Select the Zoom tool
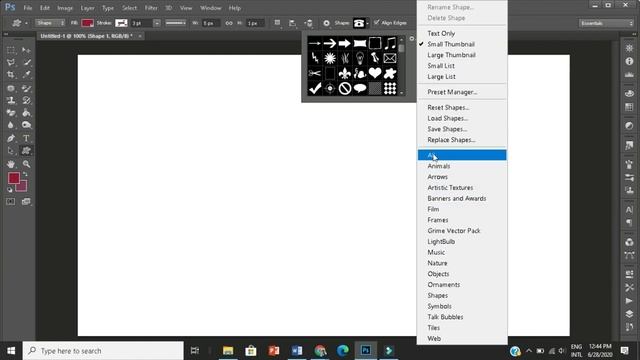 click(x=26, y=164)
